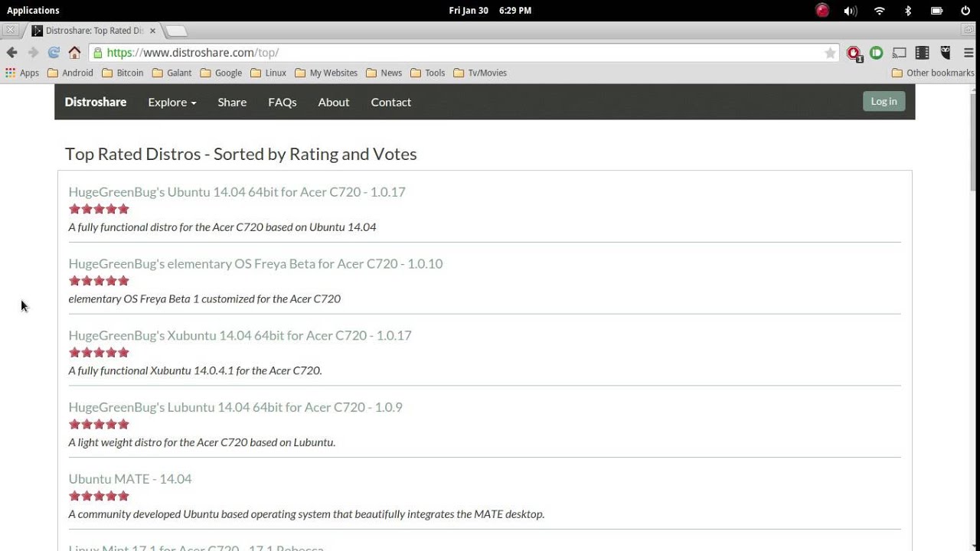Click the restore window icon beside the tab strip
Image resolution: width=980 pixels, height=551 pixels.
coord(969,30)
